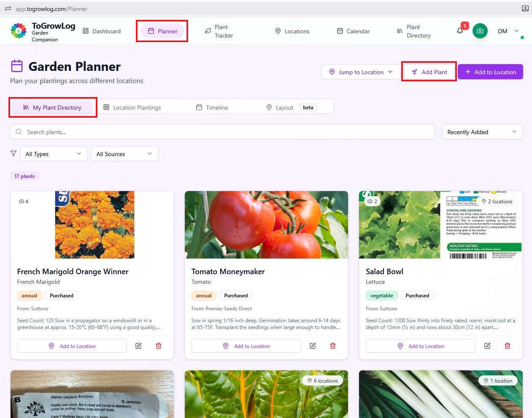Open the DM account menu chevron

(x=516, y=31)
